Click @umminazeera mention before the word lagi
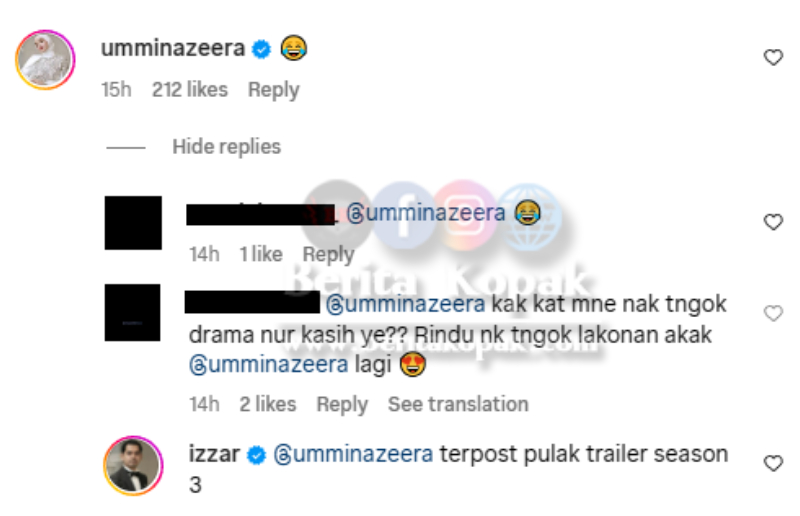This screenshot has width=800, height=516. [x=268, y=365]
